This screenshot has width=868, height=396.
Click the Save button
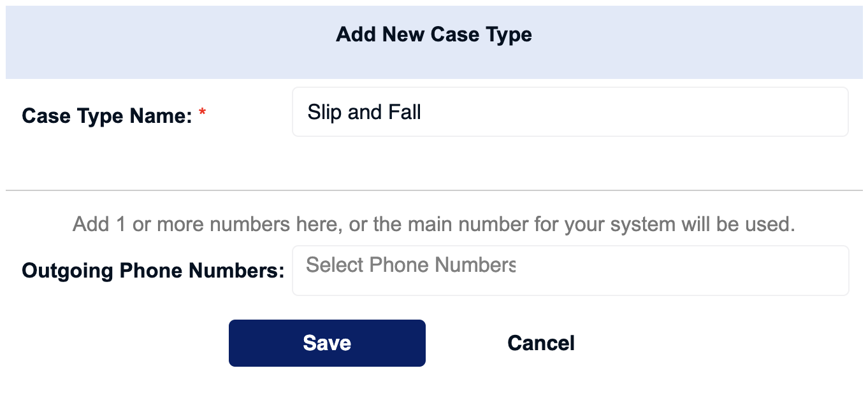pos(327,343)
